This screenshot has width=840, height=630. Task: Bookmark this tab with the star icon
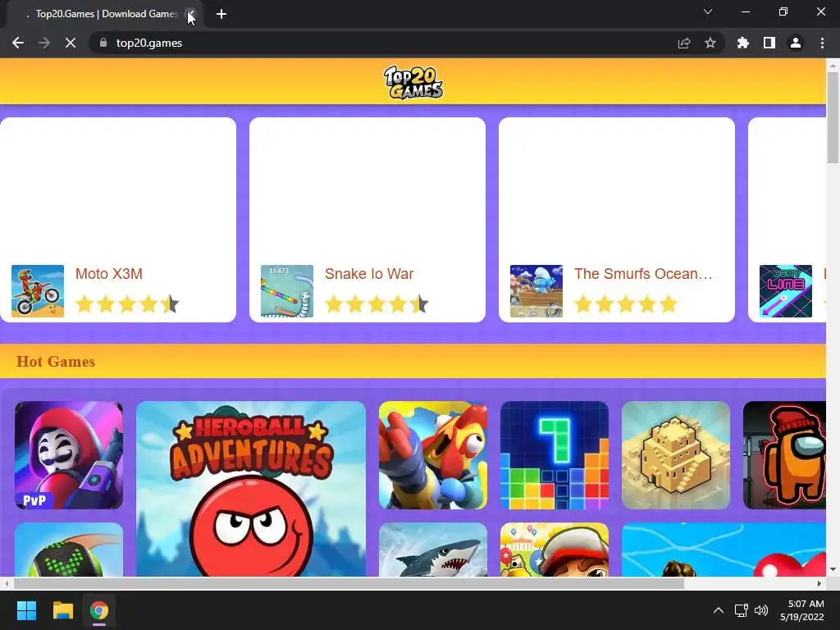[x=710, y=43]
